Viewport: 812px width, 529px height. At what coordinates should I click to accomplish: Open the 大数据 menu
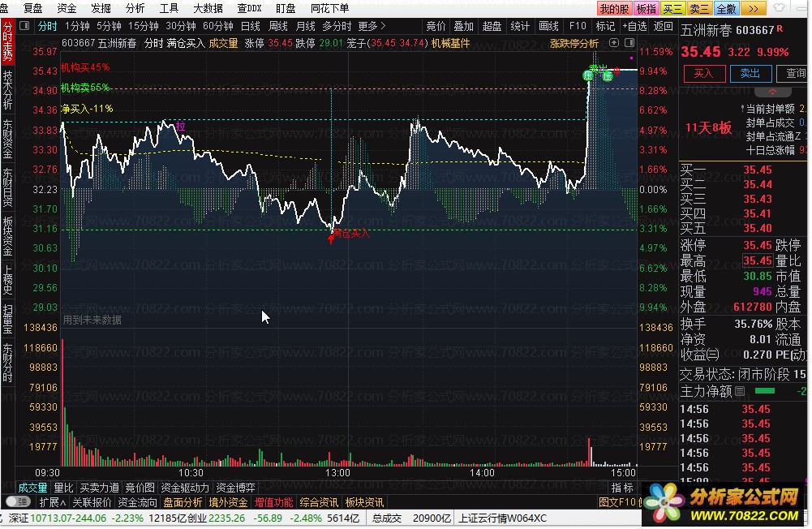208,8
